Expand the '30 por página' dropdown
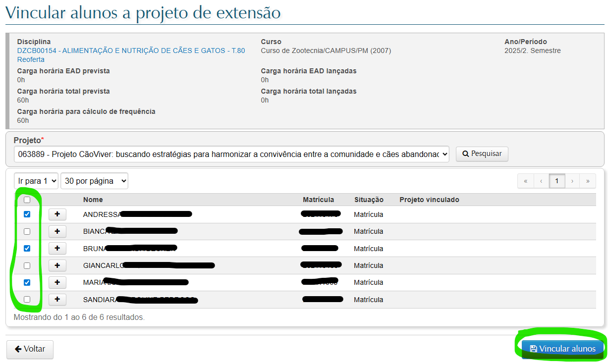This screenshot has height=364, width=608. click(x=94, y=181)
